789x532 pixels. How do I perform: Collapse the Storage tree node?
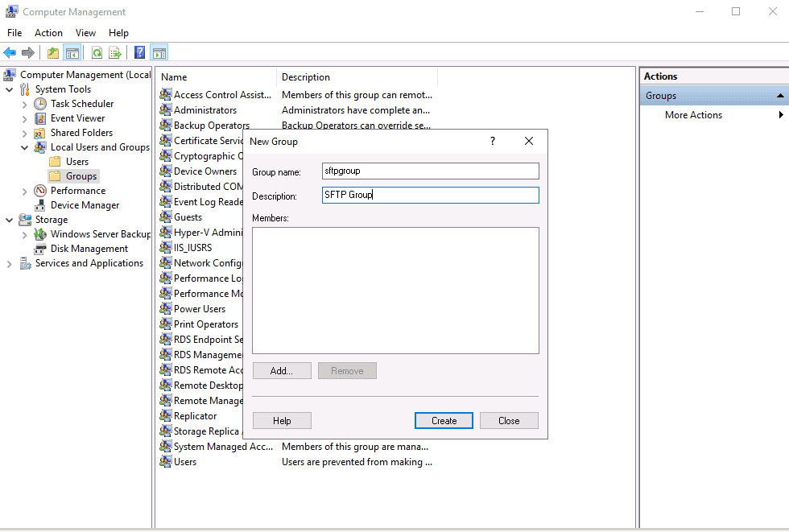pyautogui.click(x=9, y=220)
